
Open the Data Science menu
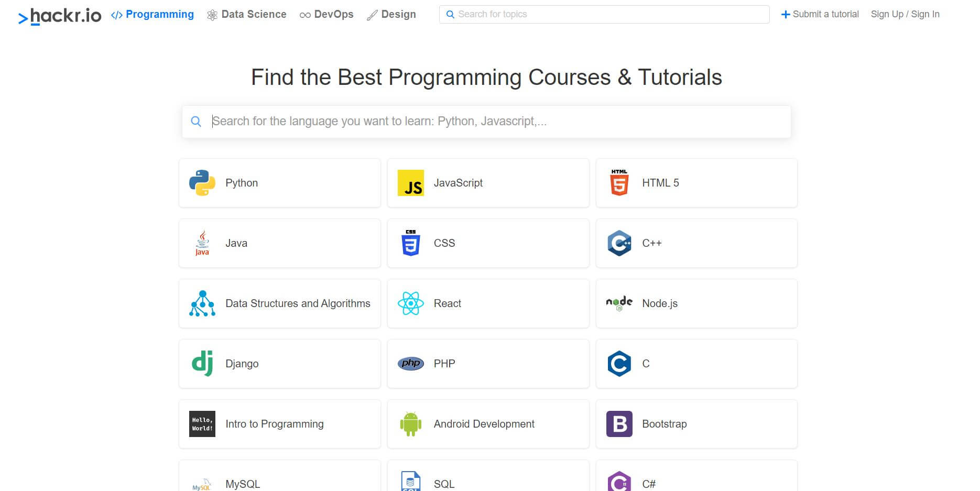246,15
